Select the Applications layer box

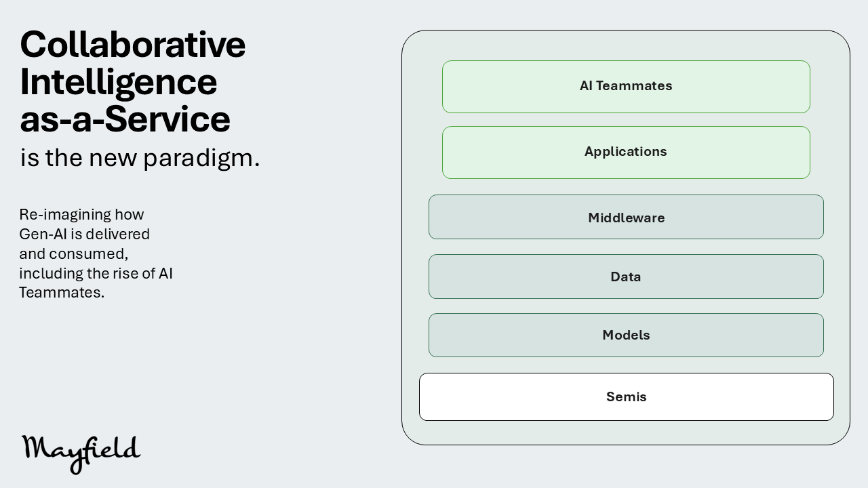626,152
